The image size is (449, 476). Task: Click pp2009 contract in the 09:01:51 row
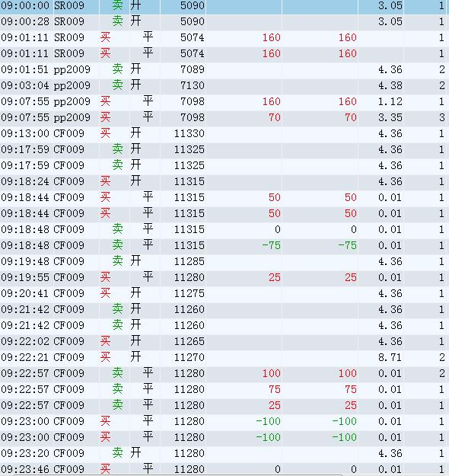[72, 70]
